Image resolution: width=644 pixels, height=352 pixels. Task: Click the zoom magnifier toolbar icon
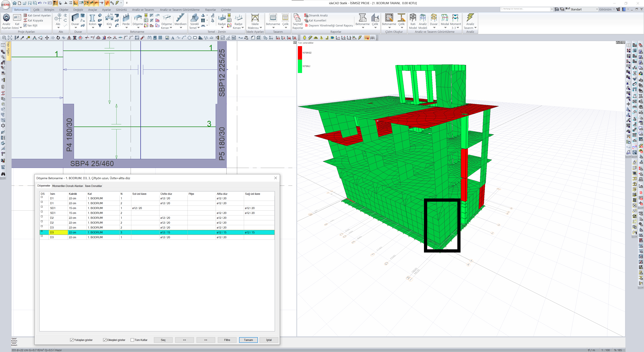click(4, 38)
